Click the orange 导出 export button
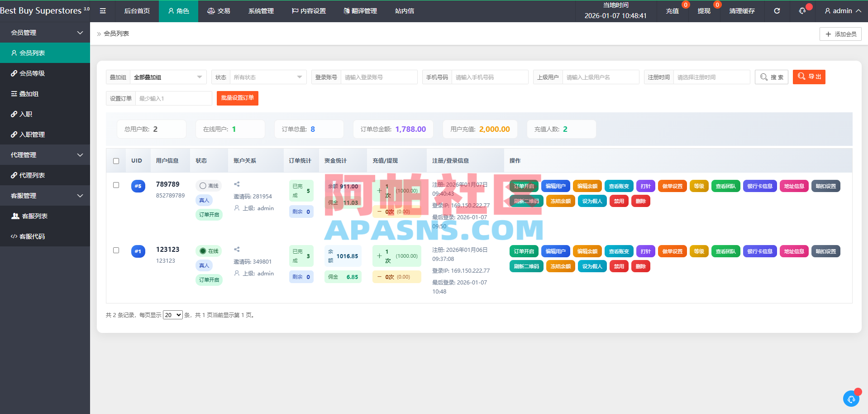 pos(809,77)
